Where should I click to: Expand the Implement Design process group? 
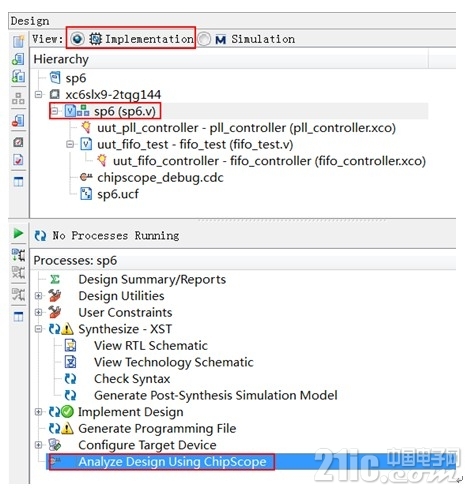tap(39, 412)
